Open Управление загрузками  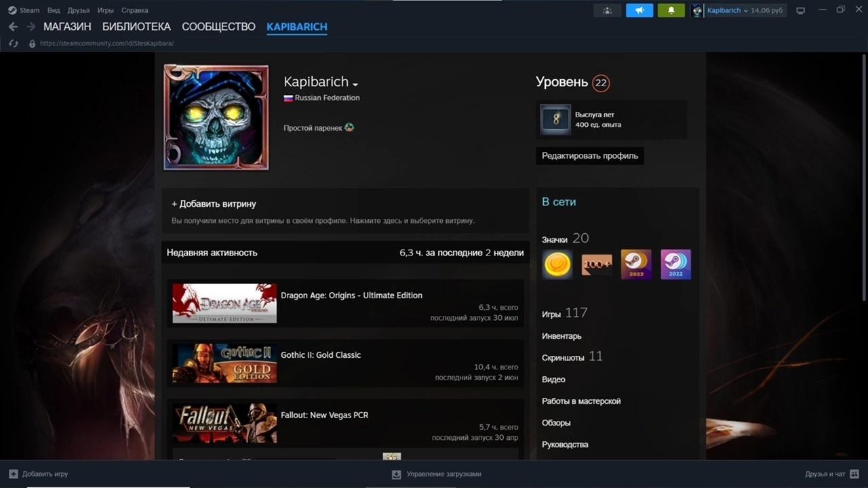pos(444,474)
